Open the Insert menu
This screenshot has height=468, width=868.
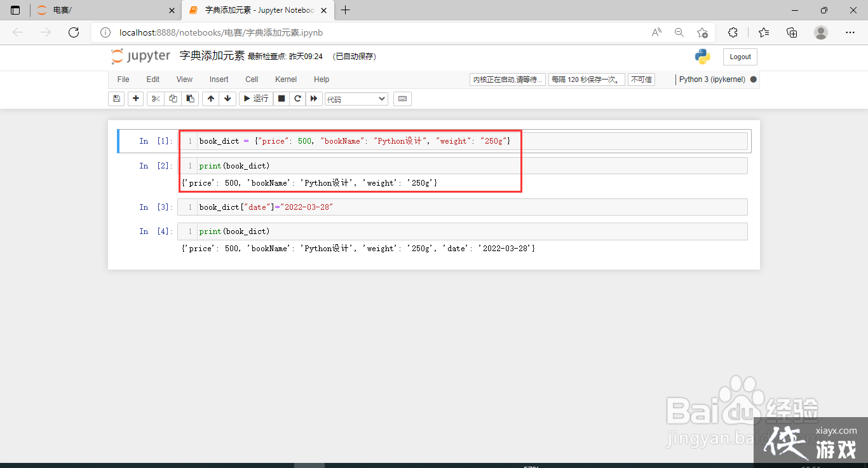[219, 79]
